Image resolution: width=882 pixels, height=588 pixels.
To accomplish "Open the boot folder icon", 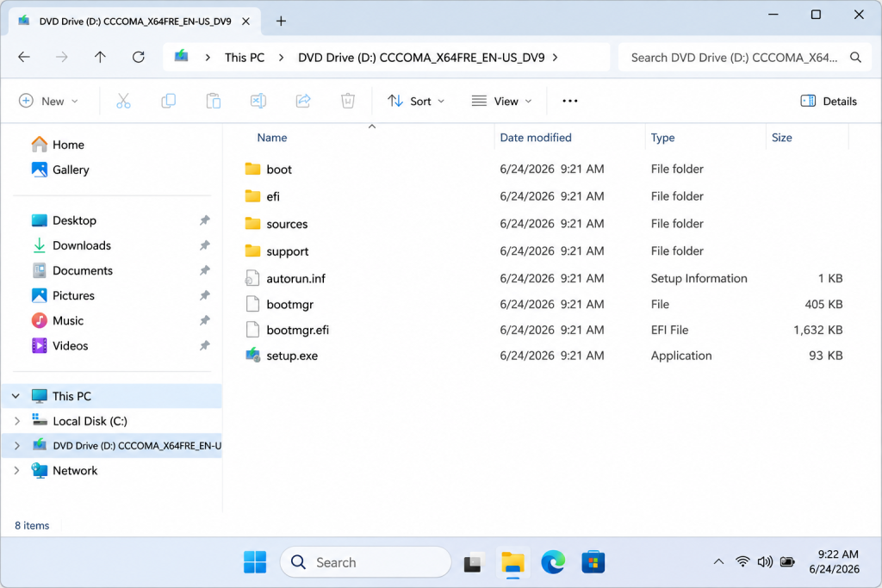I will click(x=252, y=169).
